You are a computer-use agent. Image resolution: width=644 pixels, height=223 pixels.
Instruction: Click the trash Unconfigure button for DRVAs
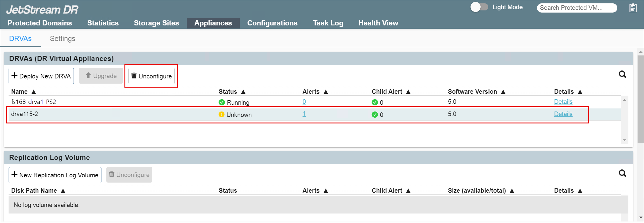click(151, 76)
